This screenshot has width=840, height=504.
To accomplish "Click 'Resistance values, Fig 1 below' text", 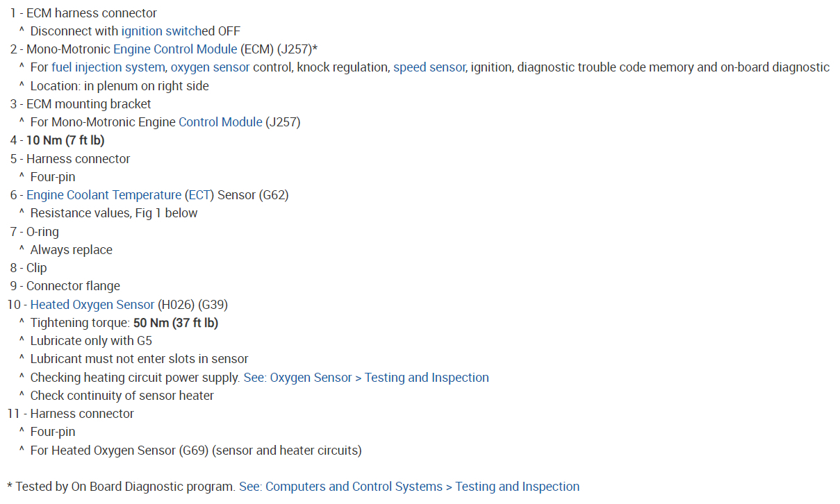I will 114,213.
